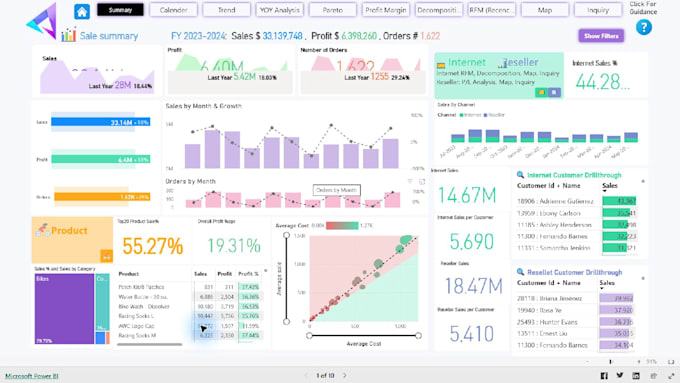Click magnifier icon beside Internet Customer Drillthrough
Viewport: 680px width, 383px height.
pos(520,175)
